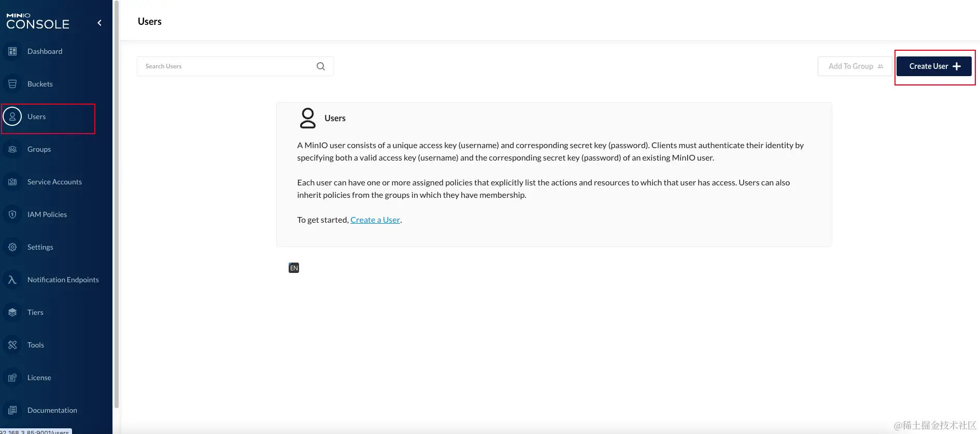The width and height of the screenshot is (980, 434).
Task: Click the Groups icon in sidebar
Action: pos(12,149)
